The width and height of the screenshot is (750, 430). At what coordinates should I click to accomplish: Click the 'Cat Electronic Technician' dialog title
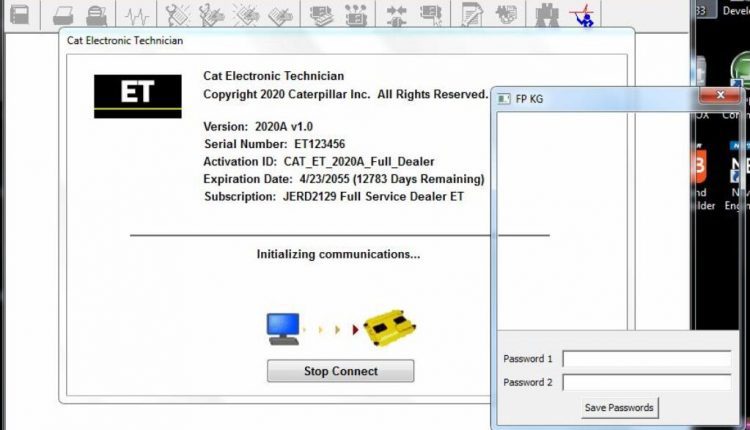[x=125, y=40]
